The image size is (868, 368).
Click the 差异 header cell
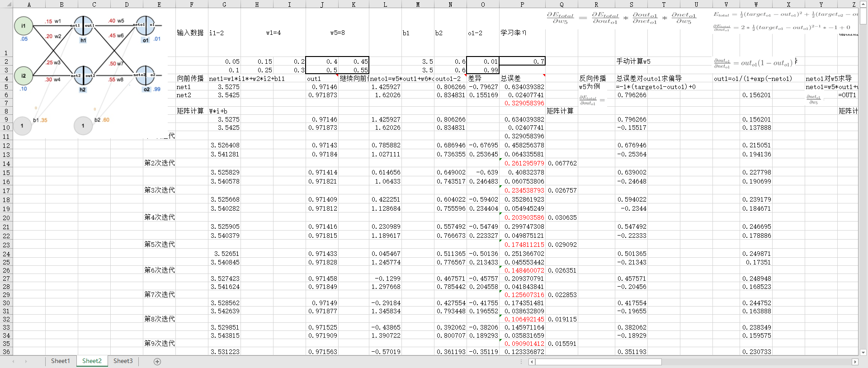click(x=483, y=78)
